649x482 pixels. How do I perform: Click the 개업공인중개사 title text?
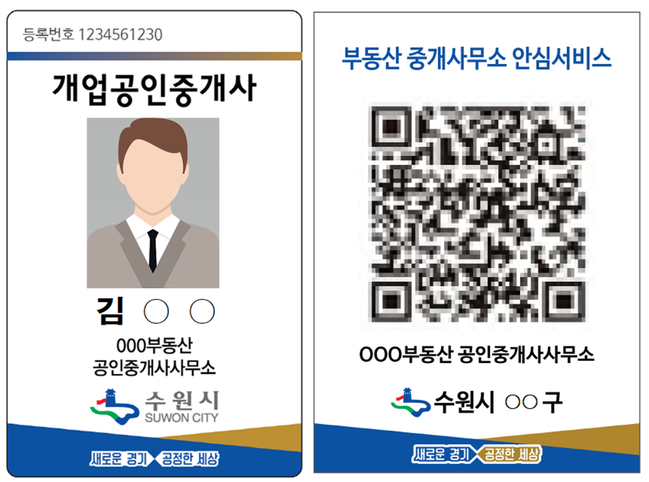click(154, 89)
